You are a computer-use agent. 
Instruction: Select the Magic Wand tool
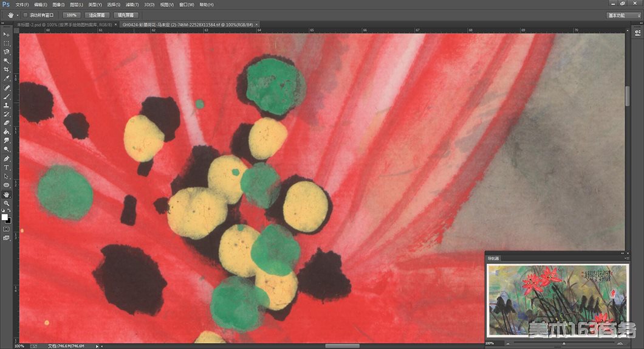point(6,61)
